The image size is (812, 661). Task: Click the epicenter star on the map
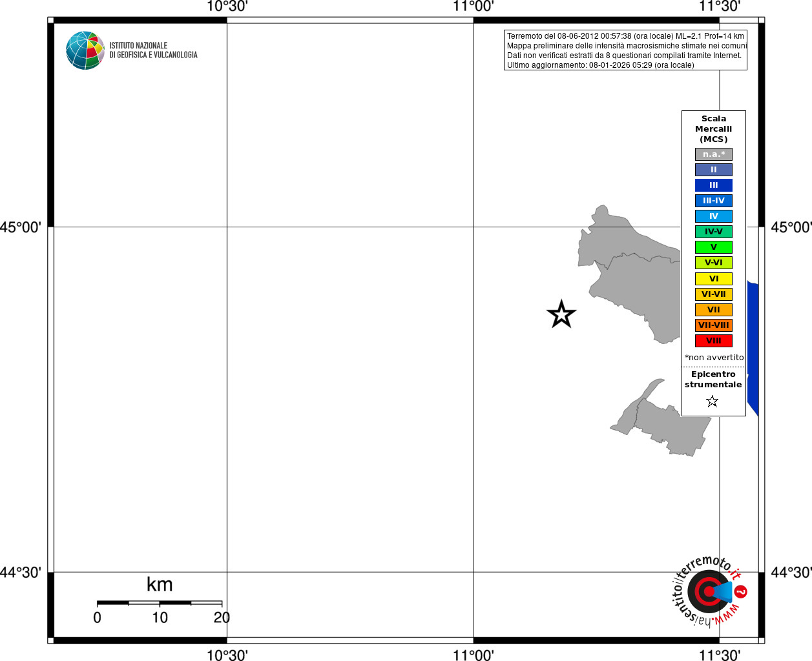[x=561, y=314]
